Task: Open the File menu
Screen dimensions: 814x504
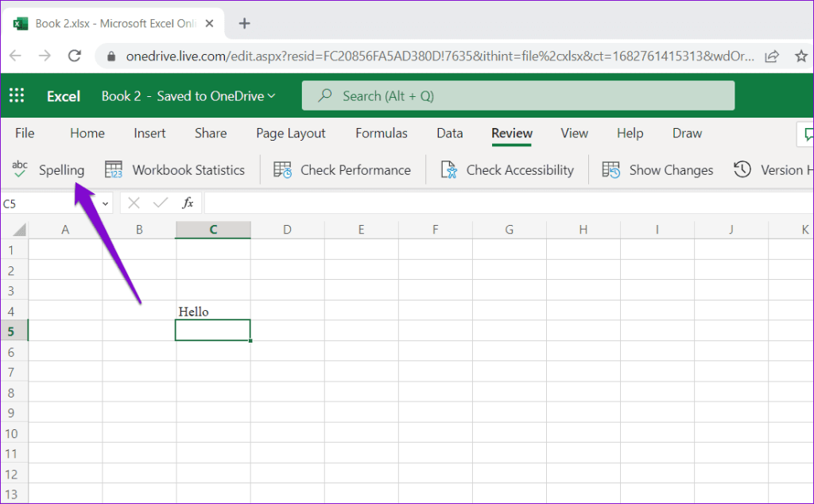Action: (25, 133)
